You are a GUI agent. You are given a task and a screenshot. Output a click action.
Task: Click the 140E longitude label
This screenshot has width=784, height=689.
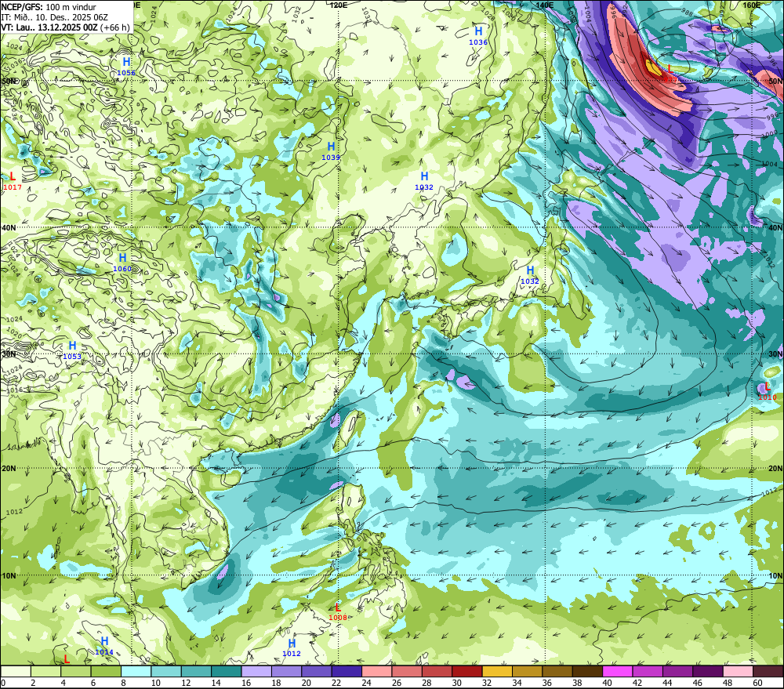(545, 5)
